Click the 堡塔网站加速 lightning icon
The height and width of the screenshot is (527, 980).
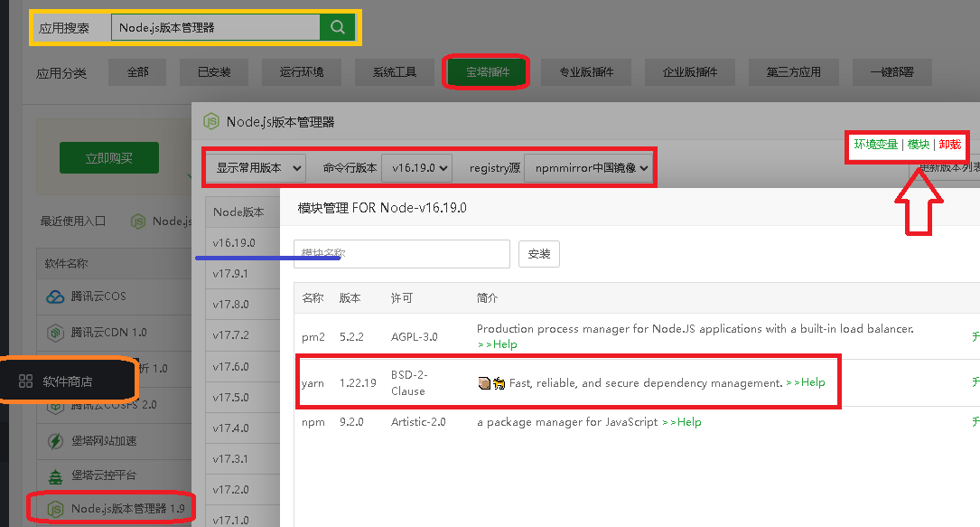(56, 441)
